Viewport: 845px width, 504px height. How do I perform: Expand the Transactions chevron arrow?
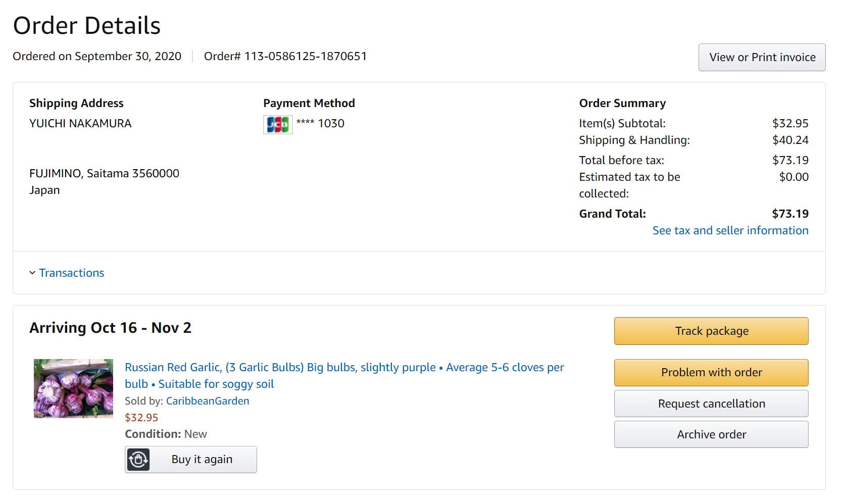[x=32, y=273]
